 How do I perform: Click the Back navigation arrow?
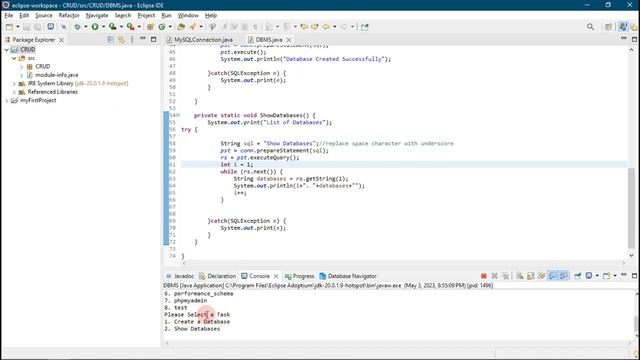click(326, 27)
